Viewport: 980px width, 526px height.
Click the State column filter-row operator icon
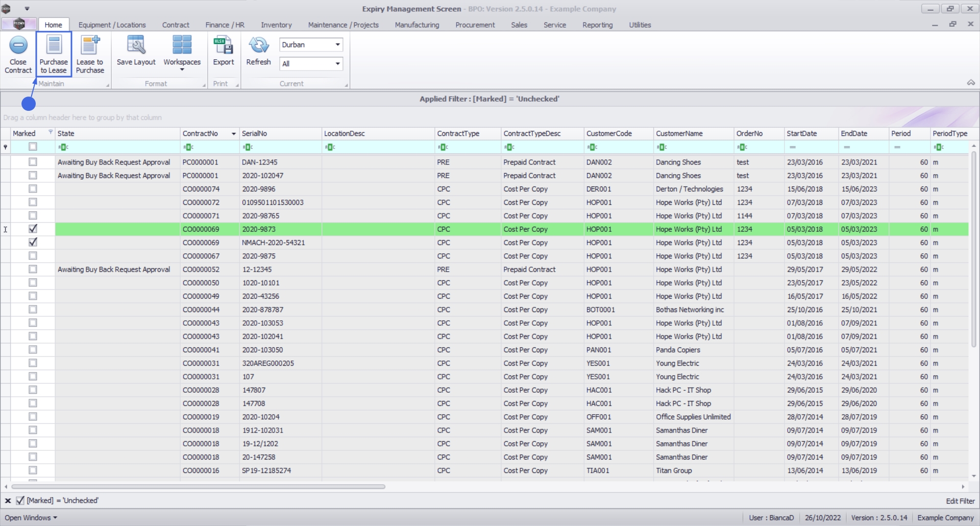click(x=63, y=147)
